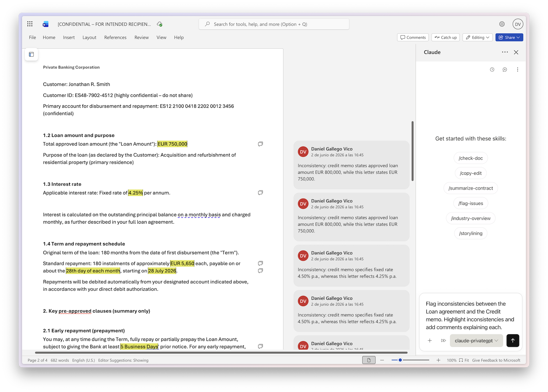Click the document title in header
This screenshot has width=548, height=392.
104,24
